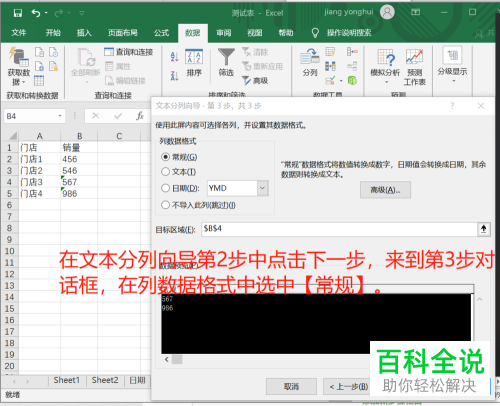Screen dimensions: 500x406
Task: Open the 获取数据 (Get Data) button
Action: pos(19,66)
